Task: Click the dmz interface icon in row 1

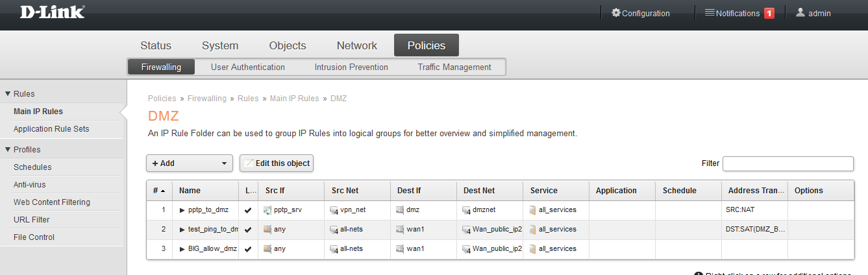Action: pos(400,210)
